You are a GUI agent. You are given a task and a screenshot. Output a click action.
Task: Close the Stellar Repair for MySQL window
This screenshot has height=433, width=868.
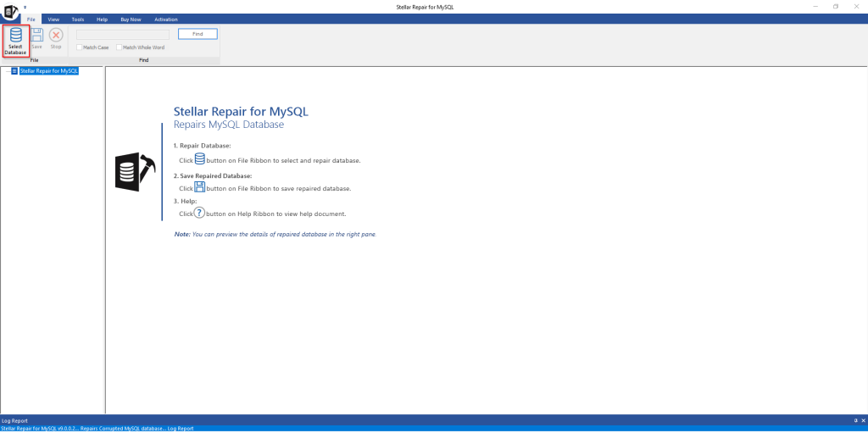point(855,7)
